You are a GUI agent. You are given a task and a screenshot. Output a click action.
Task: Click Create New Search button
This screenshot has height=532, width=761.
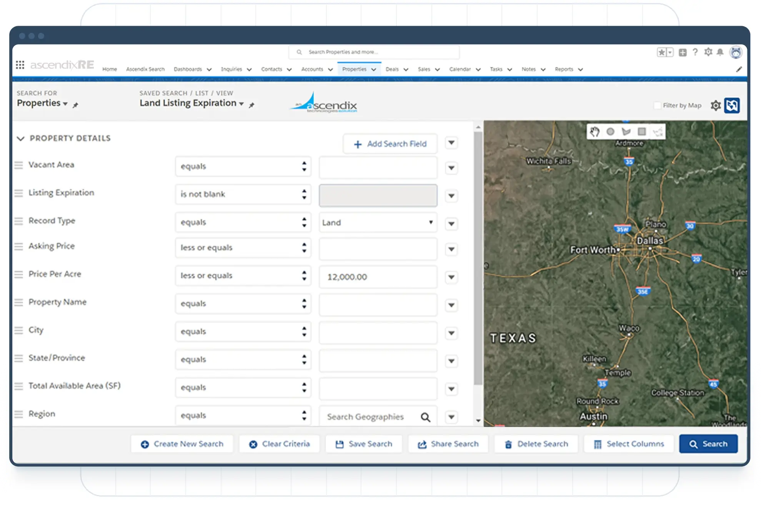tap(182, 444)
